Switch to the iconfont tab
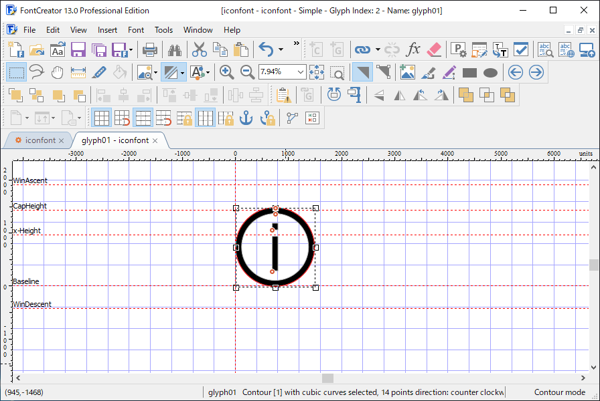This screenshot has width=600, height=401. tap(40, 140)
